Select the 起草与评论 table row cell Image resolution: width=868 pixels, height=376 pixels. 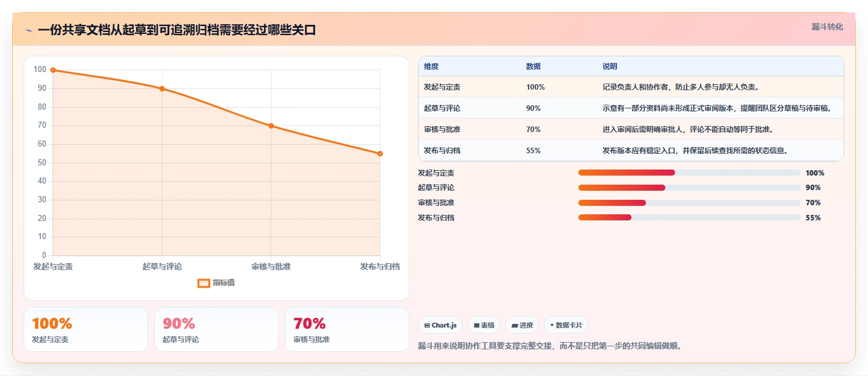click(442, 108)
